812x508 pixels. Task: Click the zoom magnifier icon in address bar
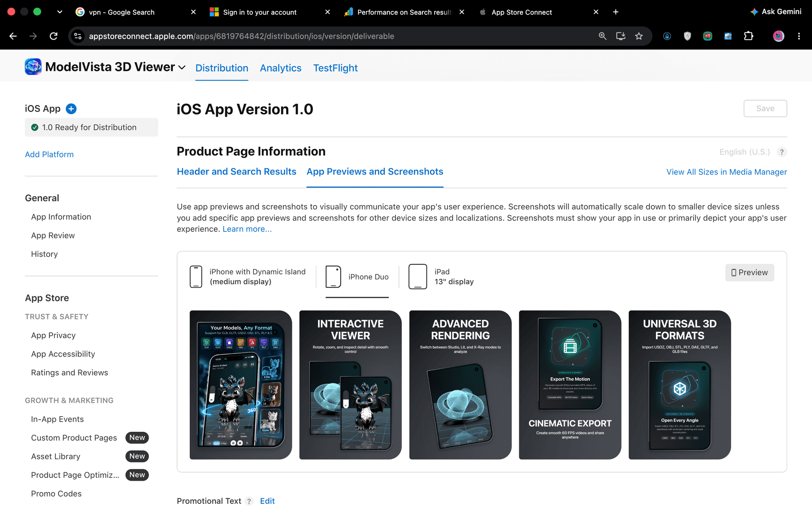(x=602, y=36)
